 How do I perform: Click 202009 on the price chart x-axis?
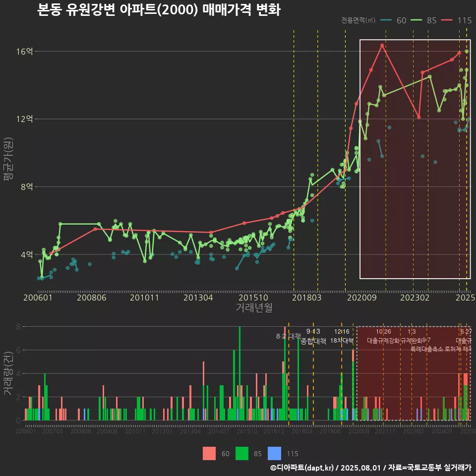(x=362, y=297)
